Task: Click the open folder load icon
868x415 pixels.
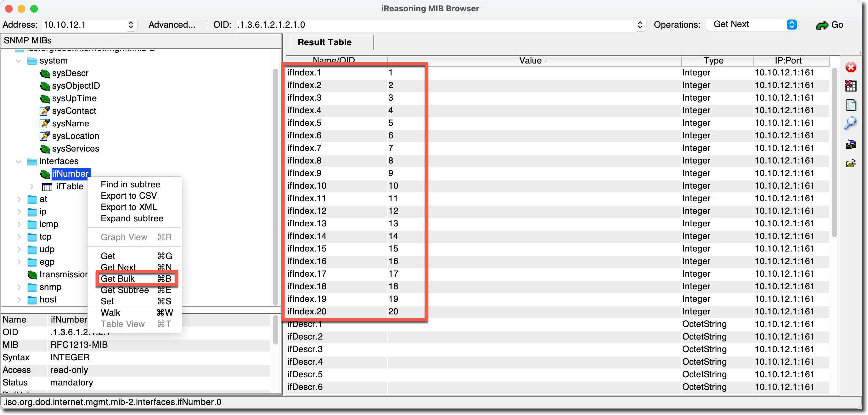Action: (x=850, y=163)
